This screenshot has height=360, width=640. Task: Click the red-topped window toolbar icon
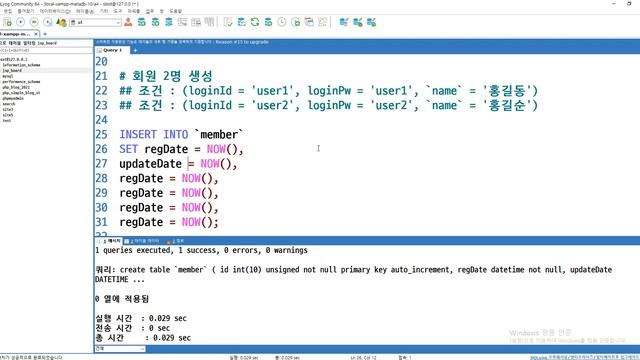309,22
